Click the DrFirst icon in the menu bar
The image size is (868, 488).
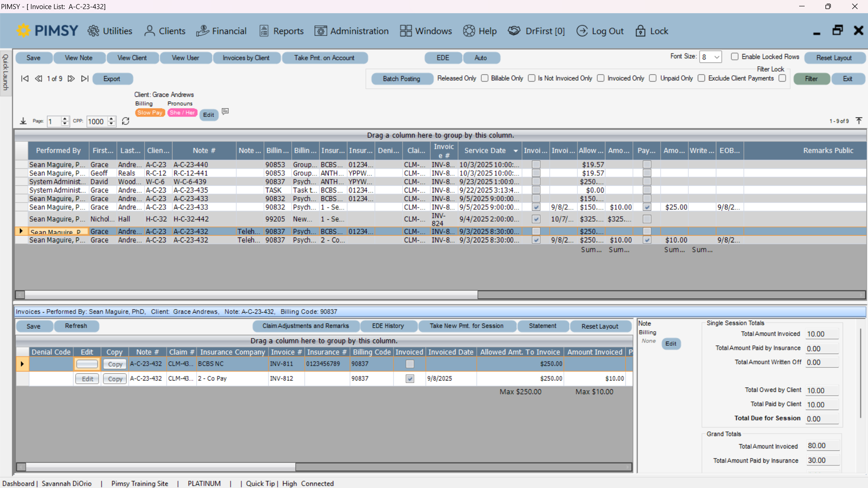(514, 31)
